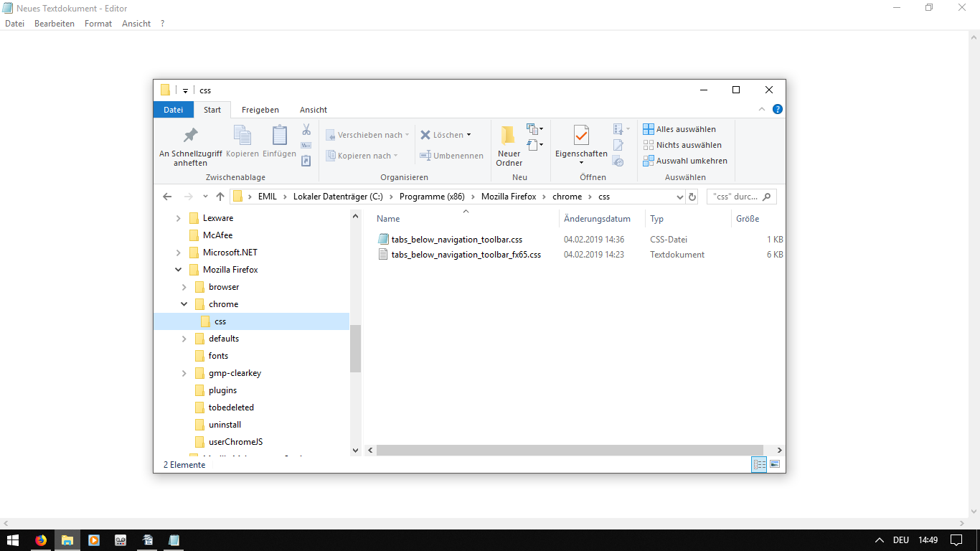
Task: Open the Bearbeiten menu in Editor
Action: [x=55, y=24]
